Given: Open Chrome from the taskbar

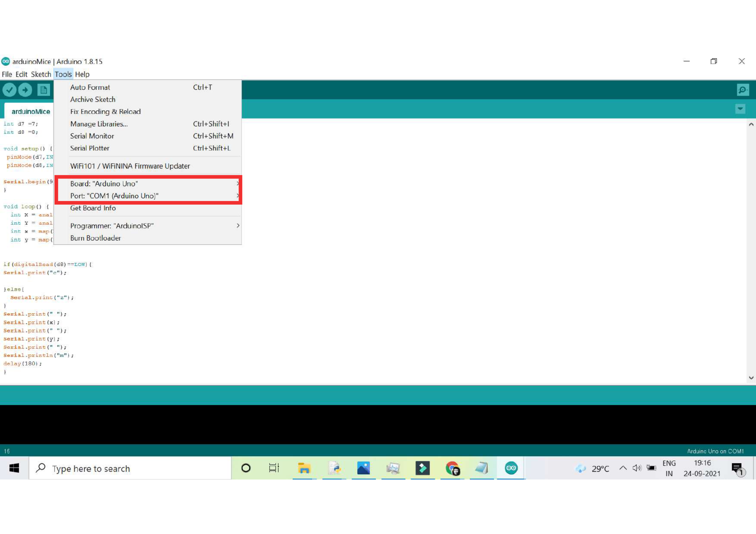Looking at the screenshot, I should click(x=452, y=468).
